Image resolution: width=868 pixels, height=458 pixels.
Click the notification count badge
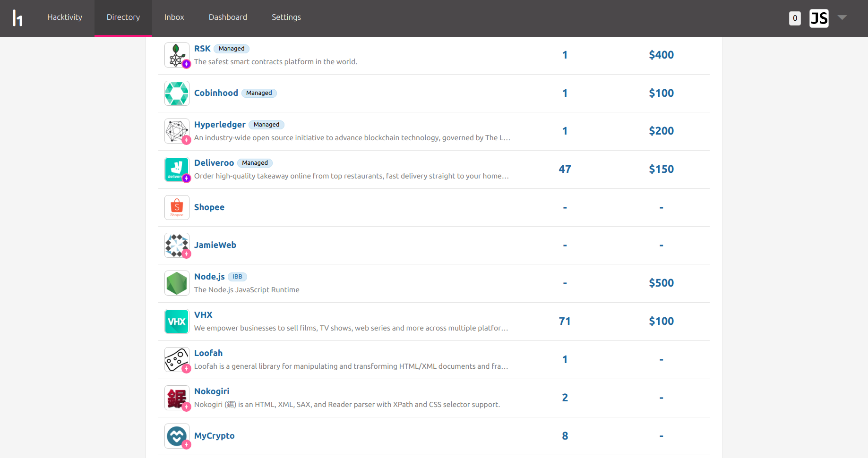[x=795, y=18]
